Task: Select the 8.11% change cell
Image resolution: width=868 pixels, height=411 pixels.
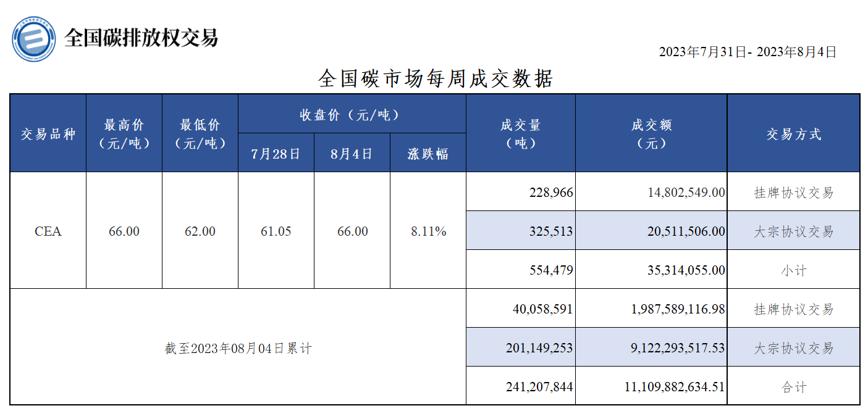Action: pyautogui.click(x=428, y=231)
